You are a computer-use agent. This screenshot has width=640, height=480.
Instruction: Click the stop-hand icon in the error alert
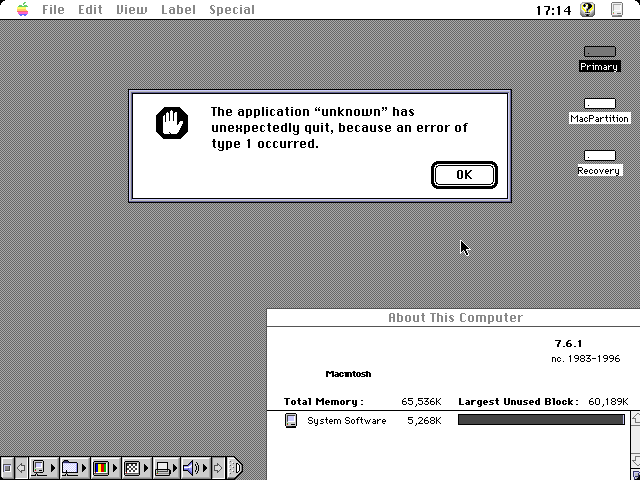coord(172,123)
